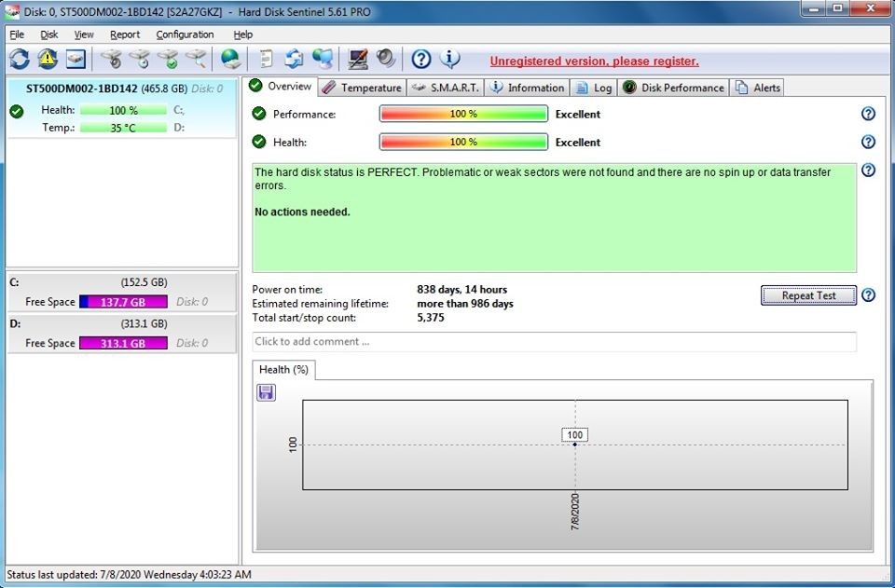895x588 pixels.
Task: Click the blue info toolbar icon
Action: [450, 59]
